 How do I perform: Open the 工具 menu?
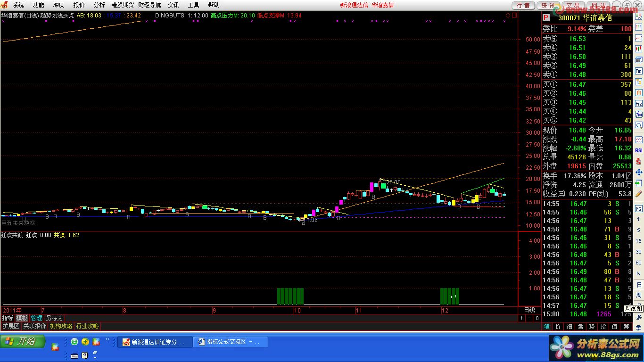pyautogui.click(x=193, y=5)
